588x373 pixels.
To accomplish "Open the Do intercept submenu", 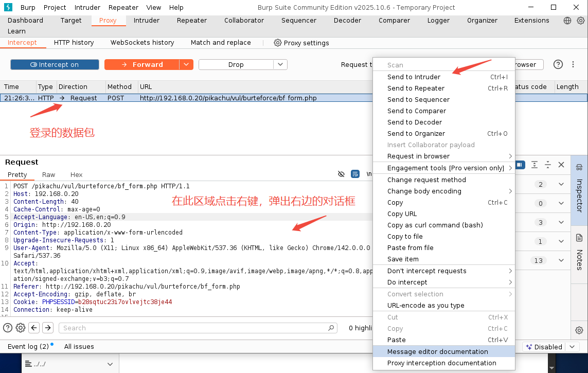I will [x=444, y=282].
